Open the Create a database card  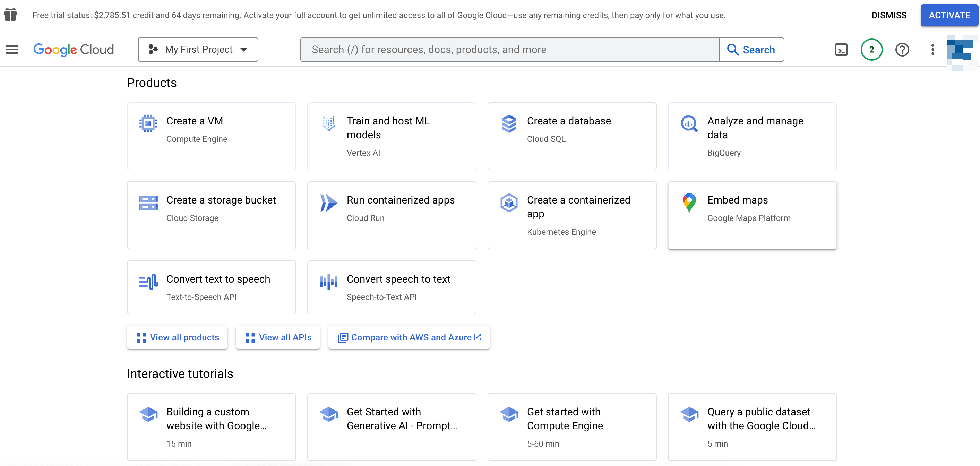pos(572,136)
